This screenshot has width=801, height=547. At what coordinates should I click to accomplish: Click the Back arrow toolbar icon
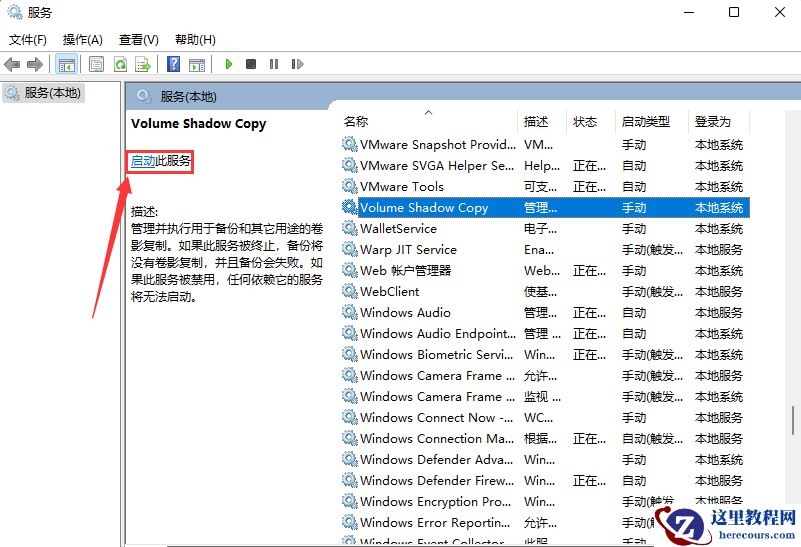tap(12, 64)
